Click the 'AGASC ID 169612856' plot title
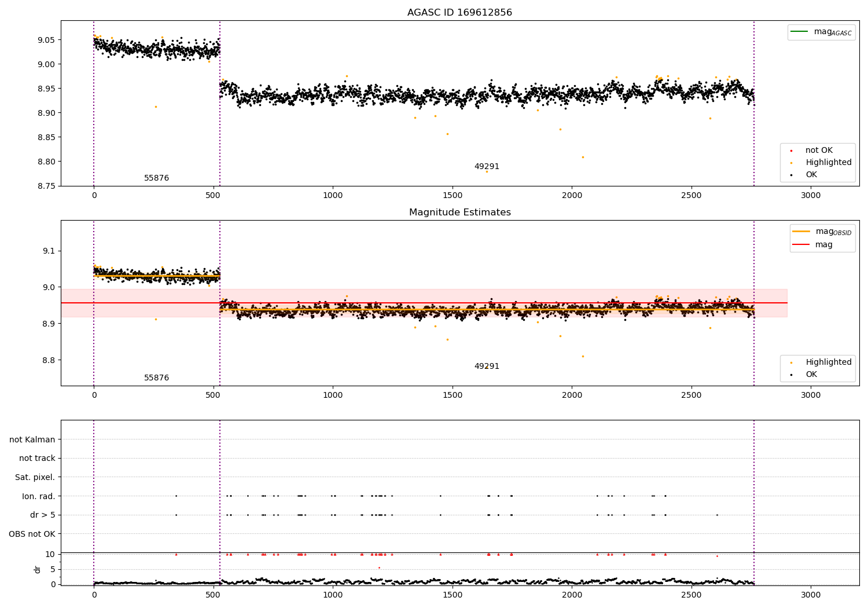Image resolution: width=868 pixels, height=608 pixels. [459, 13]
